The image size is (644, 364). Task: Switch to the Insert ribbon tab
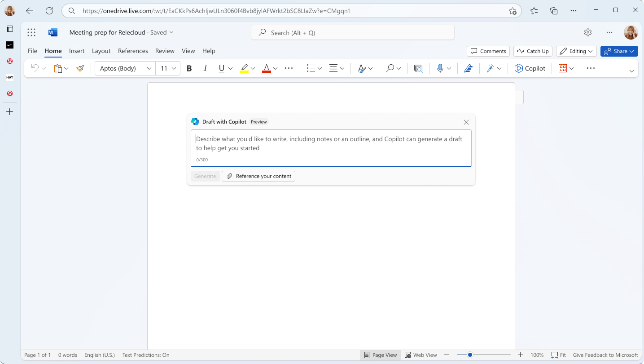click(x=77, y=51)
